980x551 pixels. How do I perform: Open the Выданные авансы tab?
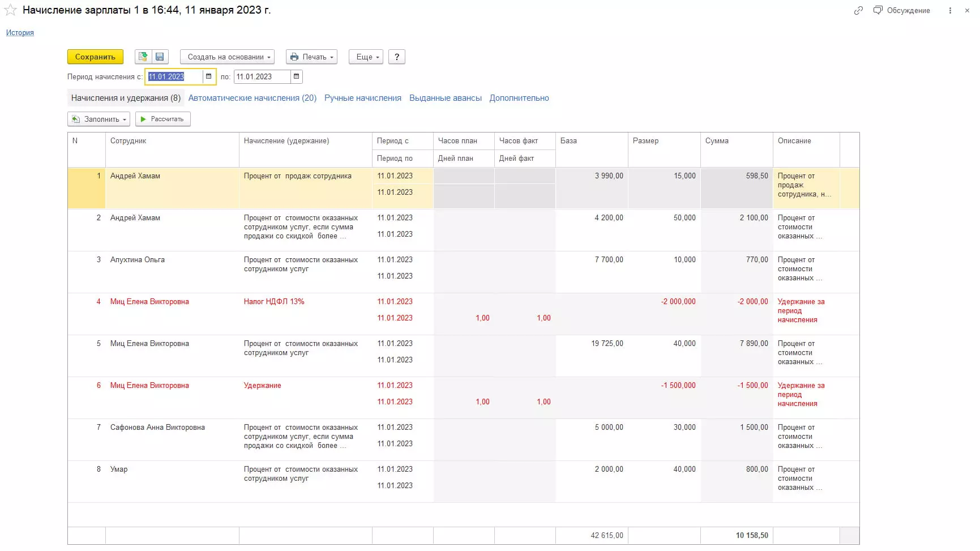point(446,98)
